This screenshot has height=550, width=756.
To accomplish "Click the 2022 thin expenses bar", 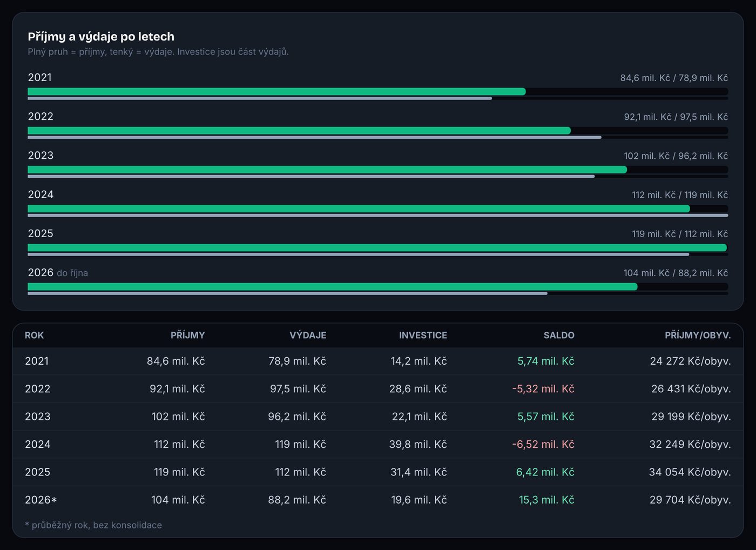I will [x=314, y=137].
